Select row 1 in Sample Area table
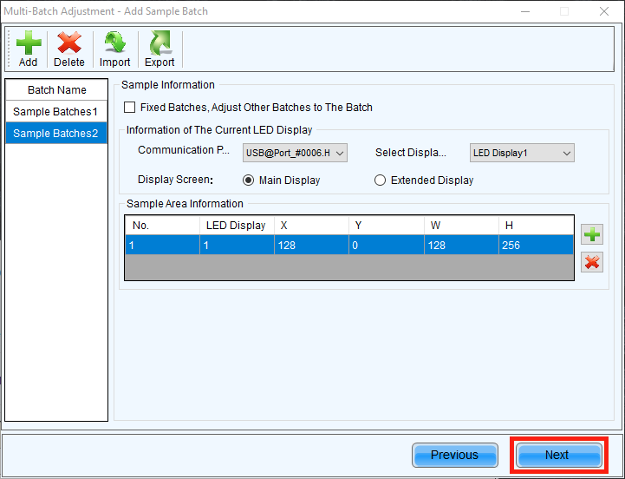 [161, 244]
